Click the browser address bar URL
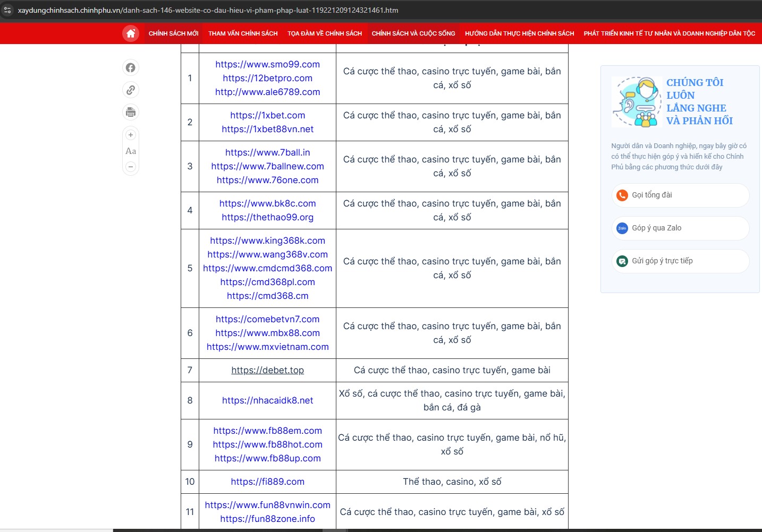 coord(208,10)
